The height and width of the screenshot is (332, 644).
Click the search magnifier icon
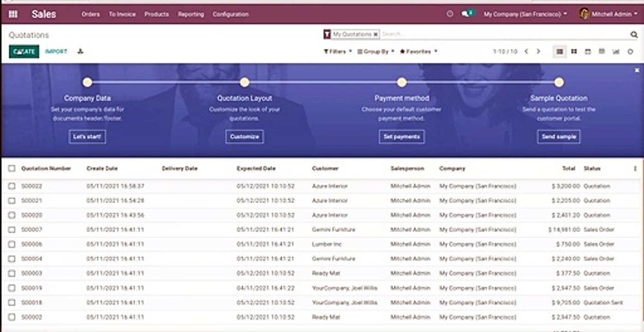click(x=634, y=35)
